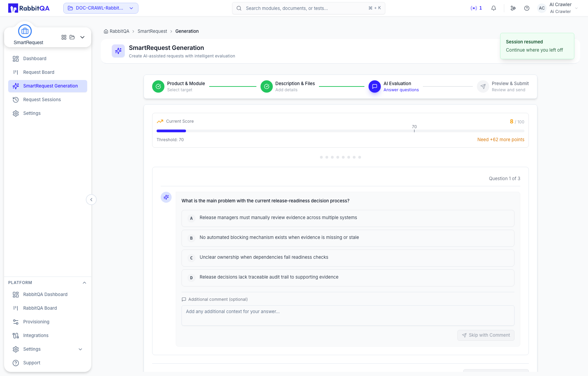The height and width of the screenshot is (376, 588).
Task: Click the RabbitQA Dashboard icon
Action: coord(16,295)
